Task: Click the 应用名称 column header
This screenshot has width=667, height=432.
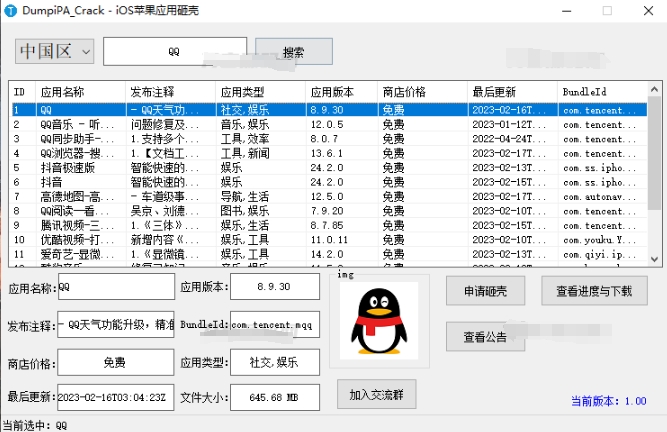Action: pos(81,92)
